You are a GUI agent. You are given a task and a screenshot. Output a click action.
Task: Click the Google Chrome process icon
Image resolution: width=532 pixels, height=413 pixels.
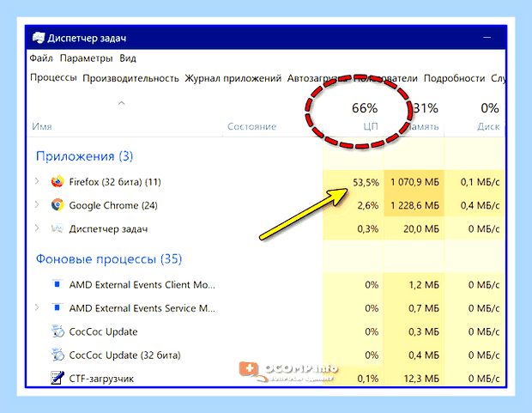pos(57,205)
